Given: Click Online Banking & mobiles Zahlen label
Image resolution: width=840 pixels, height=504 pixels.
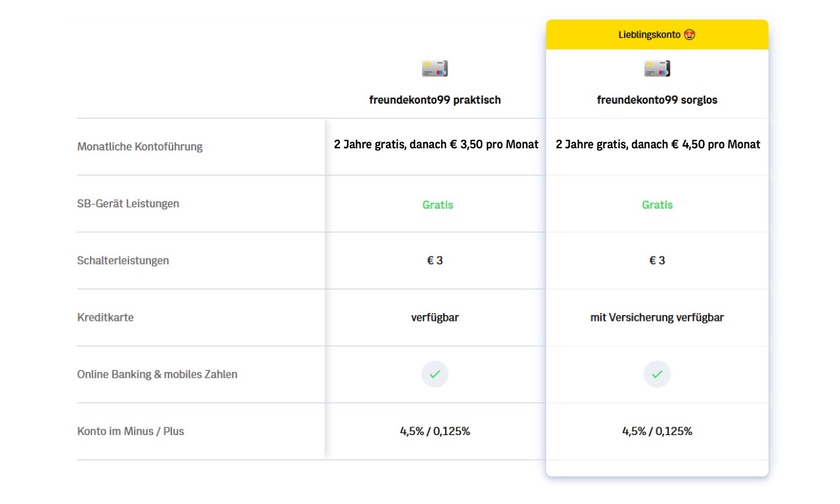Looking at the screenshot, I should coord(157,374).
